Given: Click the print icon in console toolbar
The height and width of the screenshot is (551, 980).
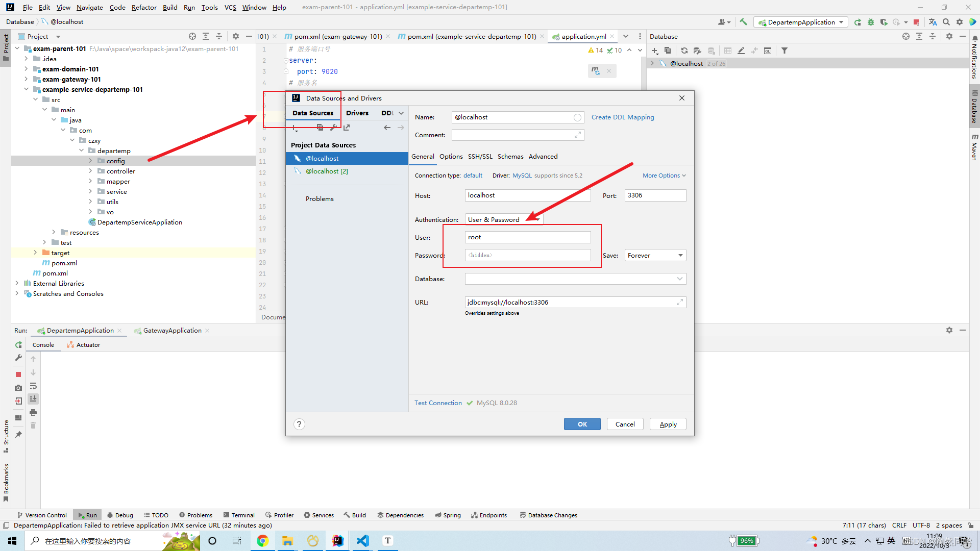Looking at the screenshot, I should [33, 412].
